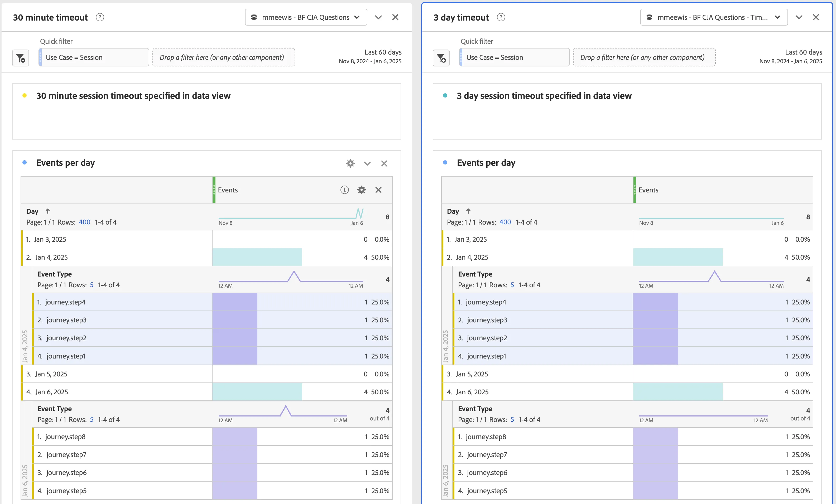Select journey.step1 row in right table
This screenshot has width=836, height=504.
(x=633, y=356)
